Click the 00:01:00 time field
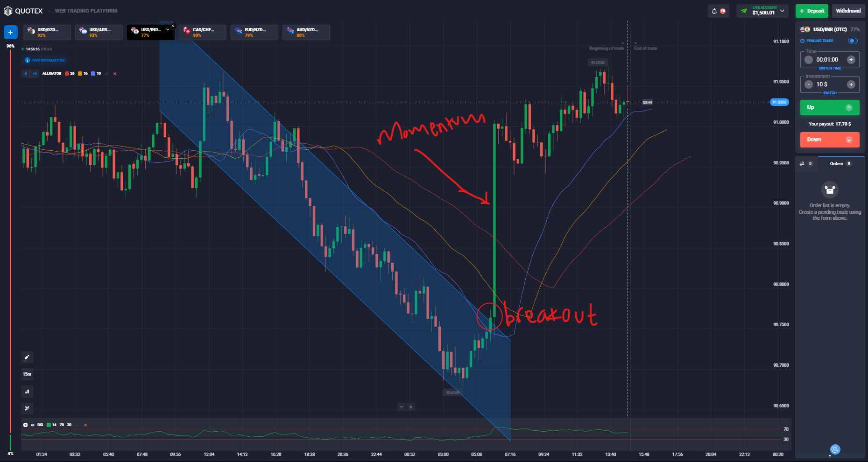868x462 pixels. [x=827, y=60]
